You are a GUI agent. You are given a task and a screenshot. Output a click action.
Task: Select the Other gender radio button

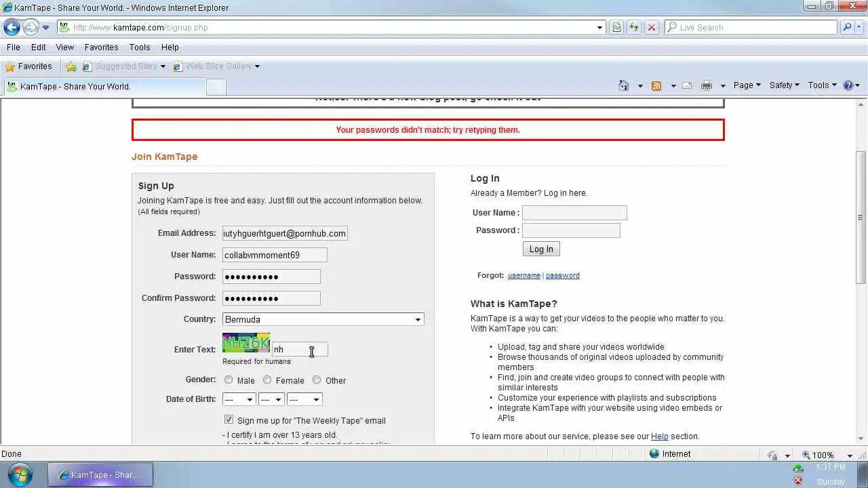317,380
